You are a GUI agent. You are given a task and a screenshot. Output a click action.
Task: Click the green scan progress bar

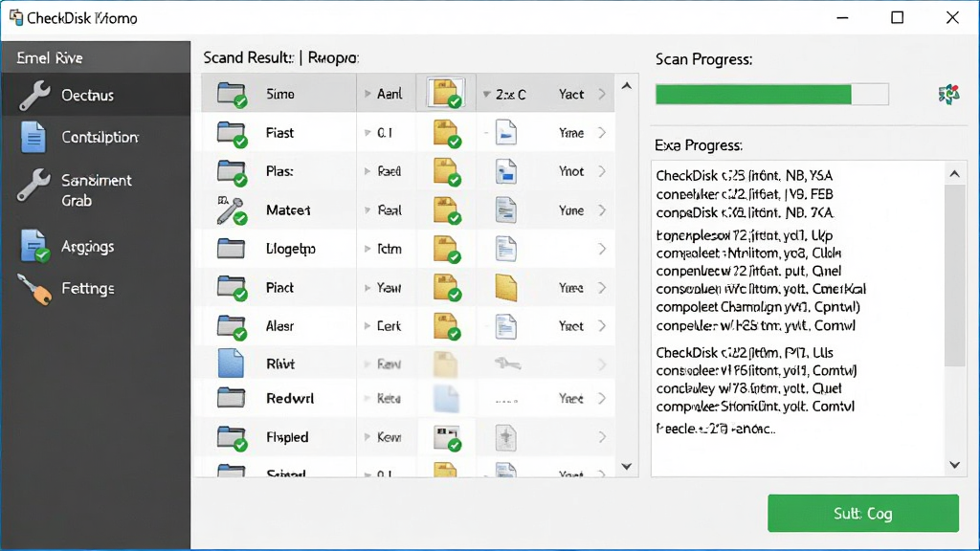771,95
